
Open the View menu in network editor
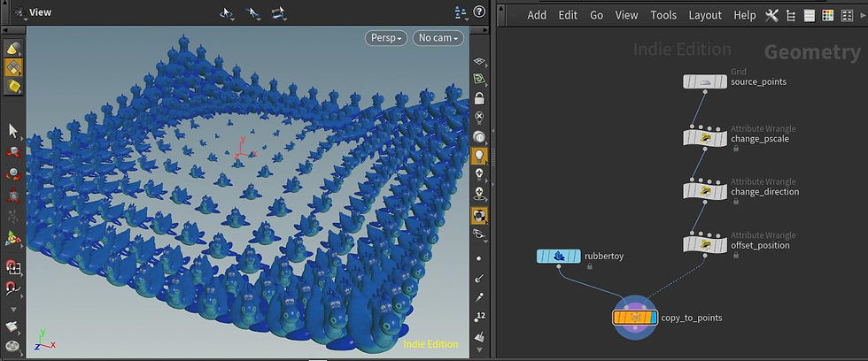627,15
